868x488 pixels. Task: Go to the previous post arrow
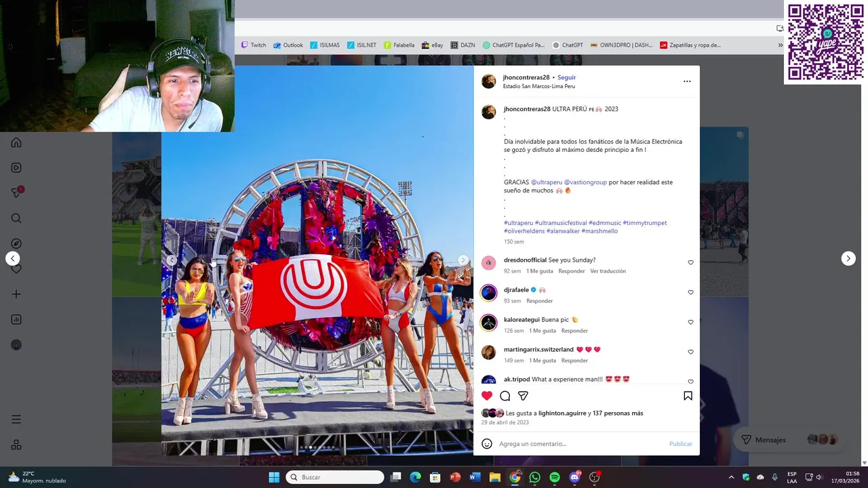pyautogui.click(x=12, y=258)
